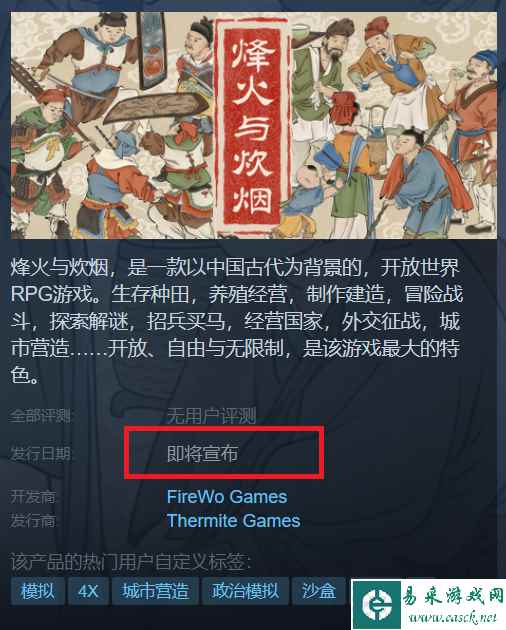Click the 易采游戏网 watermark text
The image size is (506, 630).
pyautogui.click(x=453, y=595)
